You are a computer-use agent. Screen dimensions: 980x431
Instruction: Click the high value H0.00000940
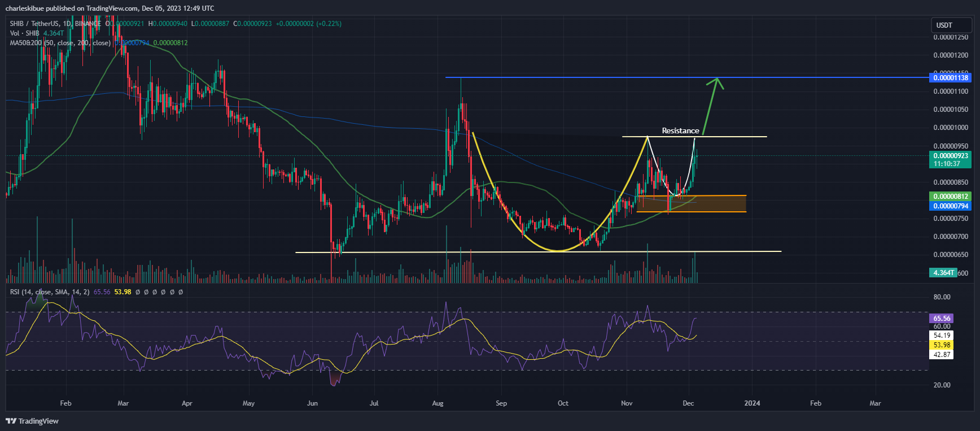pyautogui.click(x=168, y=24)
